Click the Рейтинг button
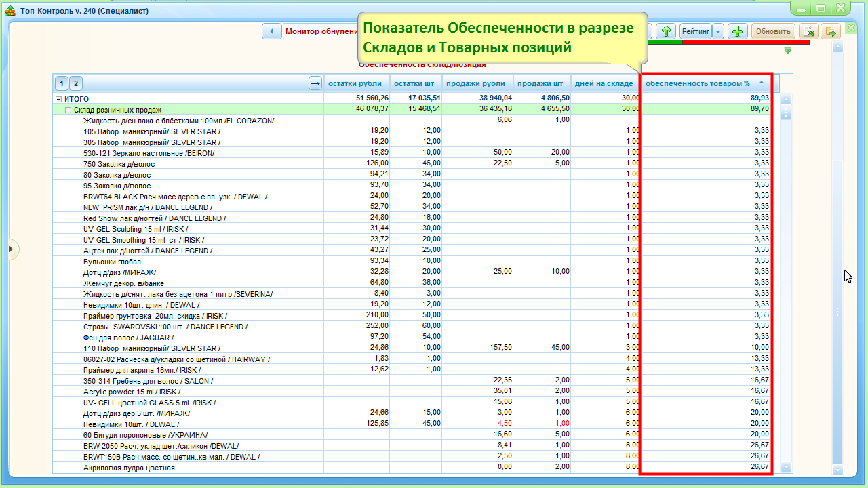Viewport: 868px width, 488px height. pos(696,31)
